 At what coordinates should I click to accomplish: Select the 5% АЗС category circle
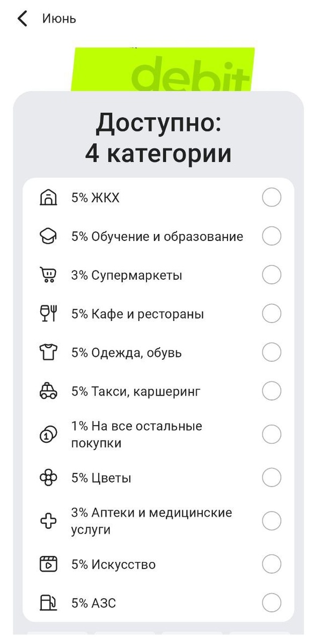point(272,603)
